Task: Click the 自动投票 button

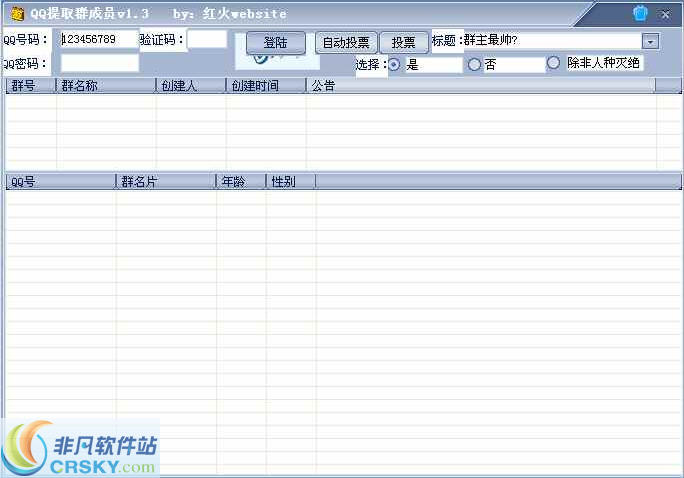Action: pos(346,43)
